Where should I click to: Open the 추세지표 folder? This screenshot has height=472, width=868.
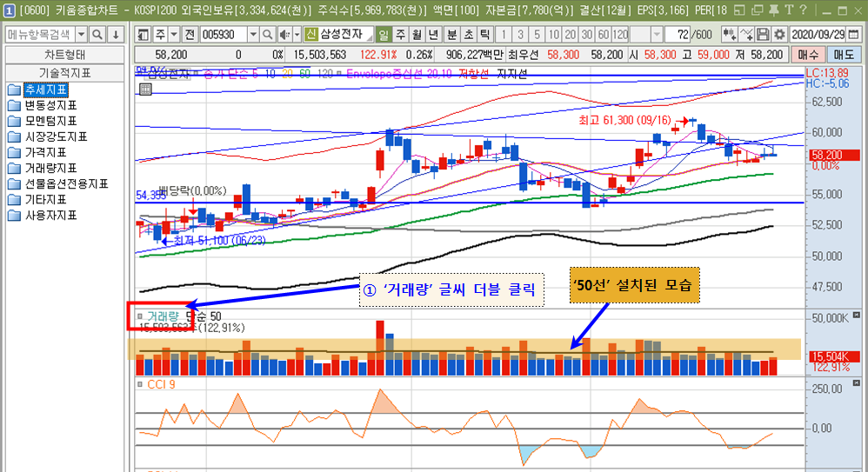tap(38, 90)
